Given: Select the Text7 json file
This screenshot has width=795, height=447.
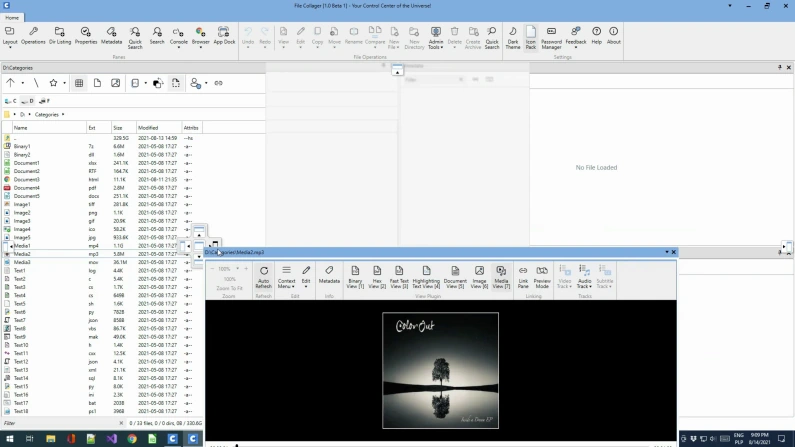Looking at the screenshot, I should 101,320.
